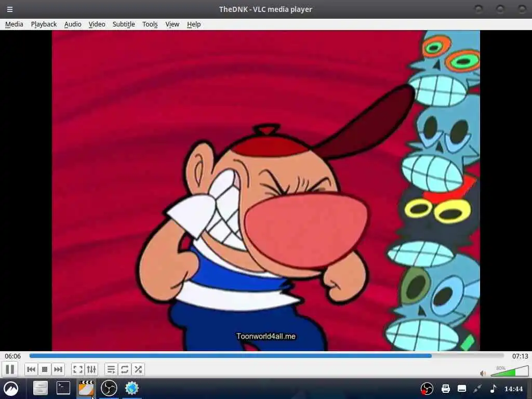
Task: Click OBS recording tray icon
Action: pyautogui.click(x=427, y=389)
